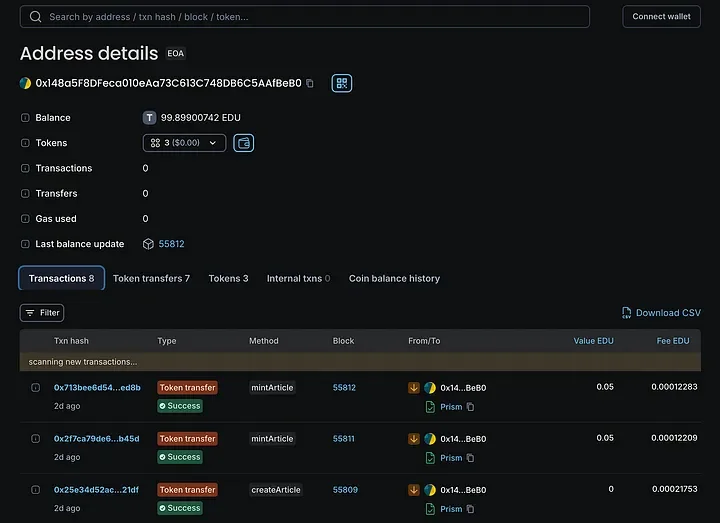
Task: Click Download CSV link
Action: click(x=668, y=313)
